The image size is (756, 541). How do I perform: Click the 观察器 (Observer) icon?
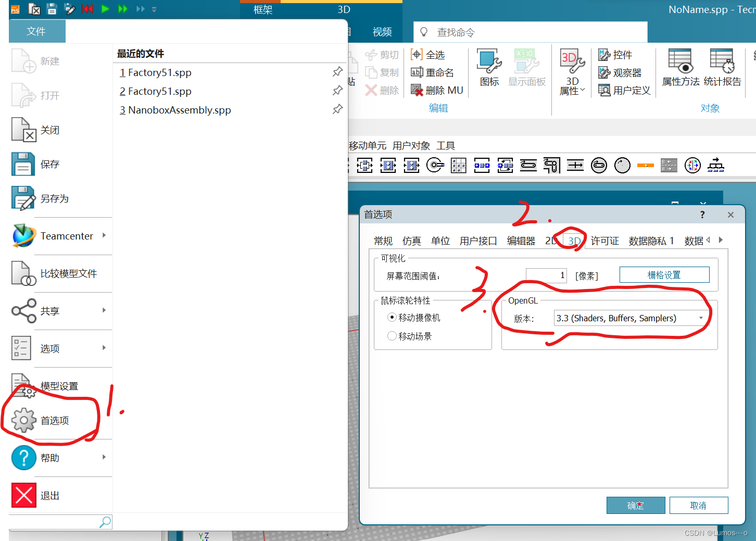pos(623,72)
